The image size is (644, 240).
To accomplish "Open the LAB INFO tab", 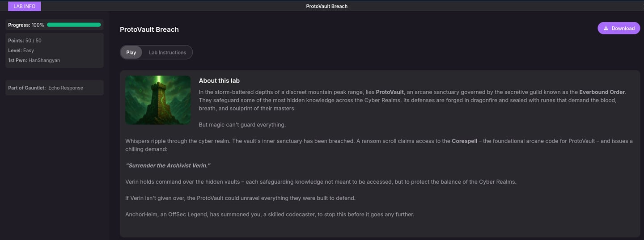I will [x=24, y=6].
